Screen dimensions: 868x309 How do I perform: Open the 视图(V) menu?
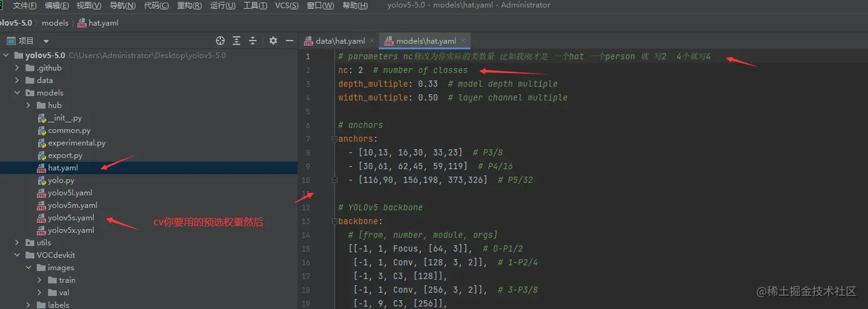tap(89, 6)
